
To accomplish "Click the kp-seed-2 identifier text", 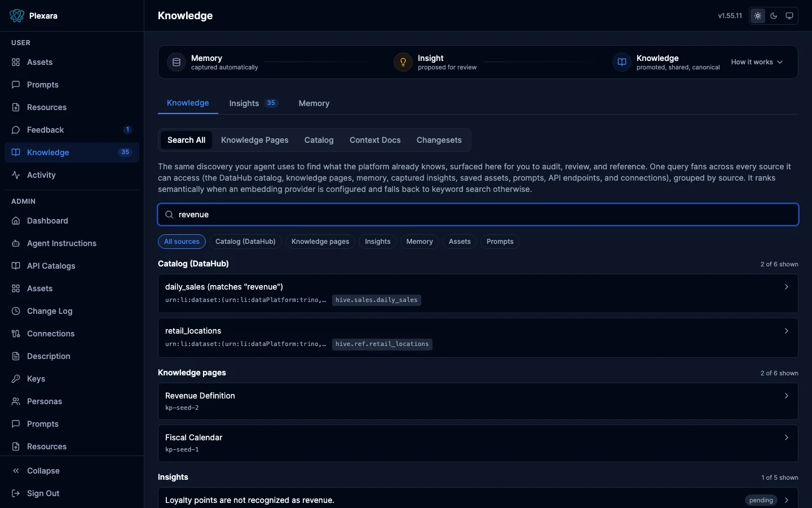I will point(182,408).
